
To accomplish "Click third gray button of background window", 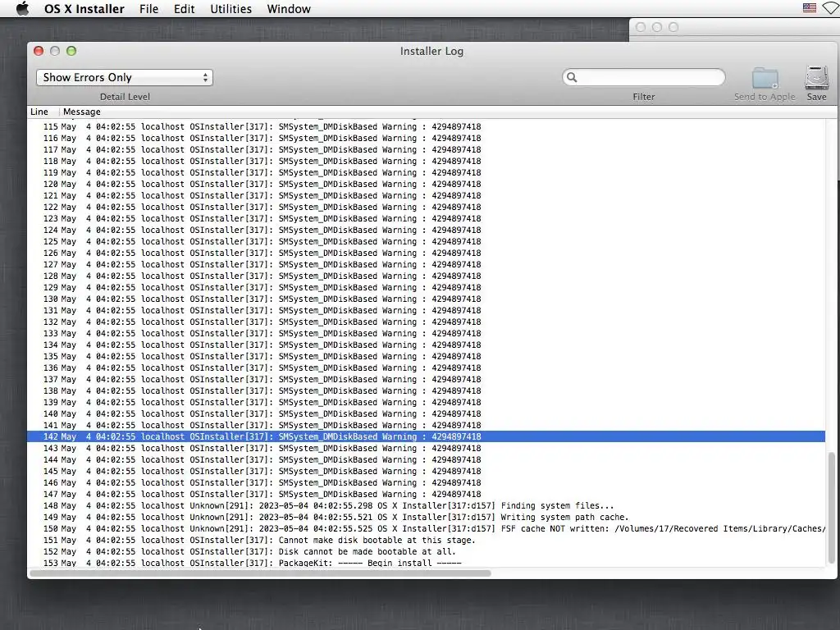I will (673, 27).
